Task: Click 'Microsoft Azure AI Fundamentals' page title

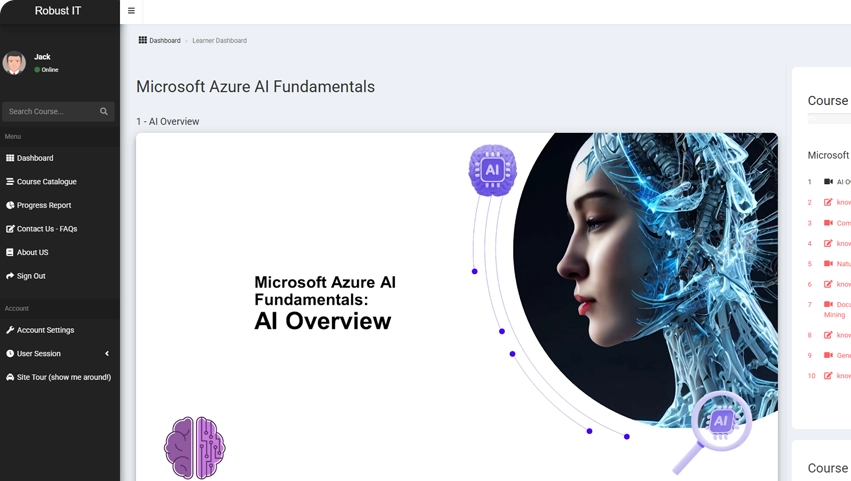Action: click(256, 87)
